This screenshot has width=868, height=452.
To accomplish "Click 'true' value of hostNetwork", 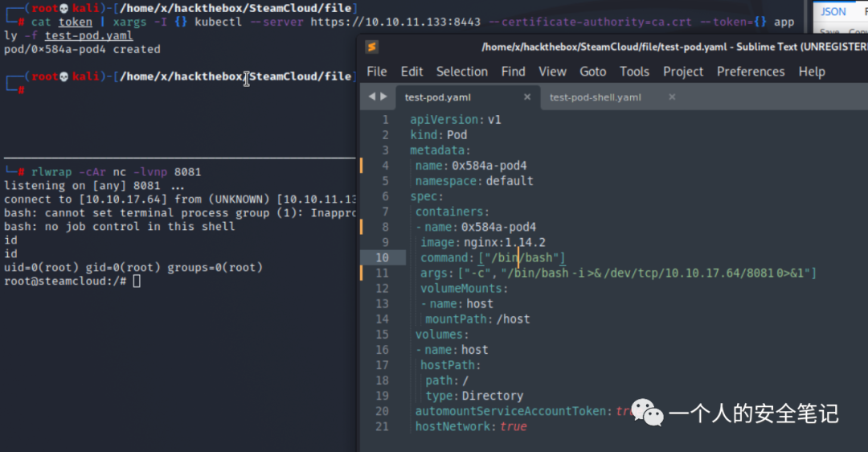I will pyautogui.click(x=514, y=426).
